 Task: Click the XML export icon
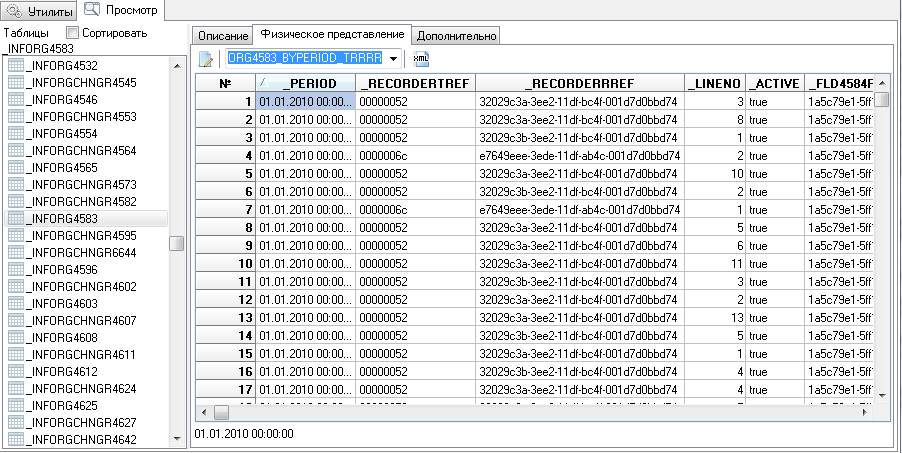(421, 59)
